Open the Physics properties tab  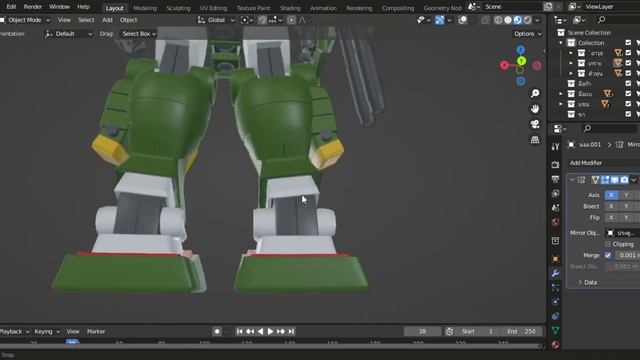[x=555, y=302]
